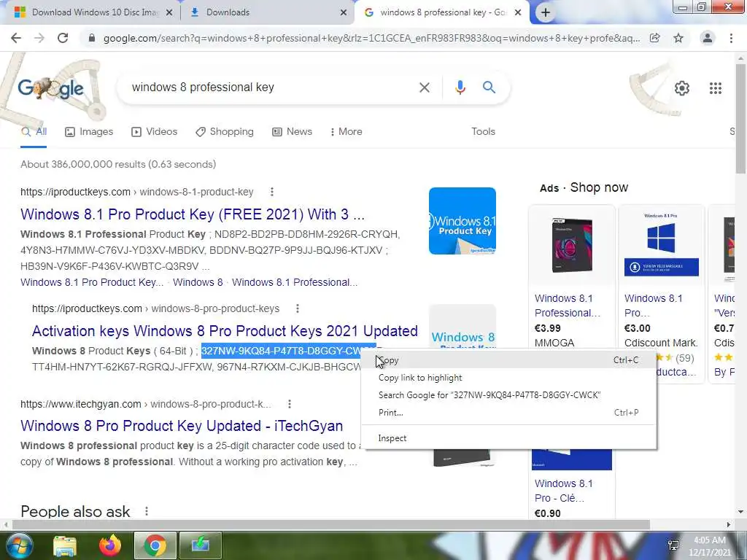The width and height of the screenshot is (747, 560).
Task: Show Videos search results
Action: pyautogui.click(x=154, y=132)
